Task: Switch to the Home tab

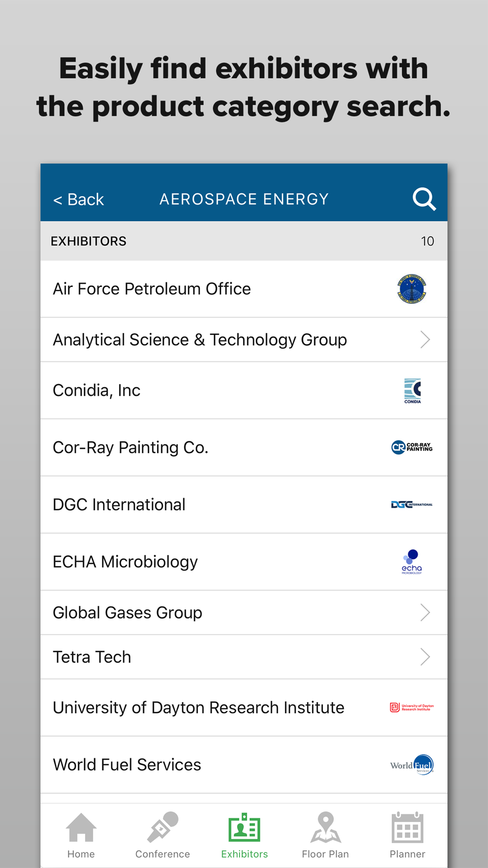Action: pos(81,835)
